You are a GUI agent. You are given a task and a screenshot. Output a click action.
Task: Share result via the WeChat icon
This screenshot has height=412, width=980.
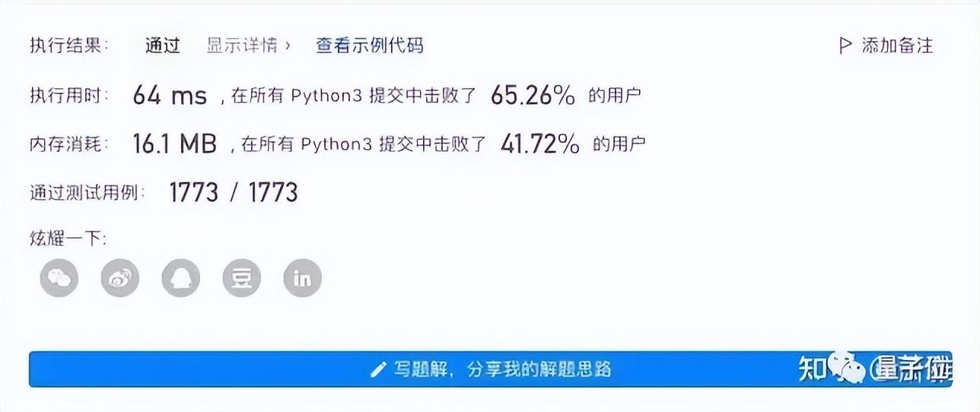click(59, 278)
